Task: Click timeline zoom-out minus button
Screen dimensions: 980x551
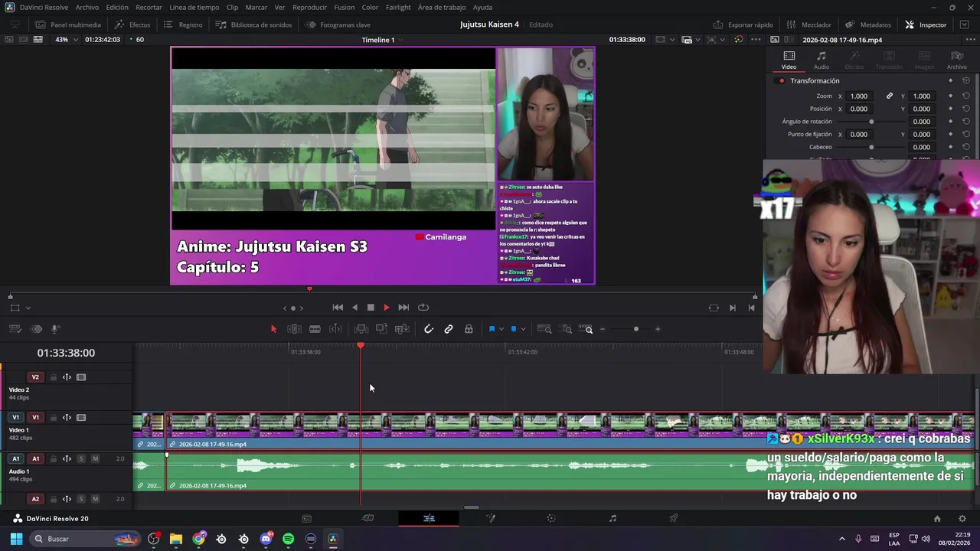Action: pyautogui.click(x=603, y=329)
